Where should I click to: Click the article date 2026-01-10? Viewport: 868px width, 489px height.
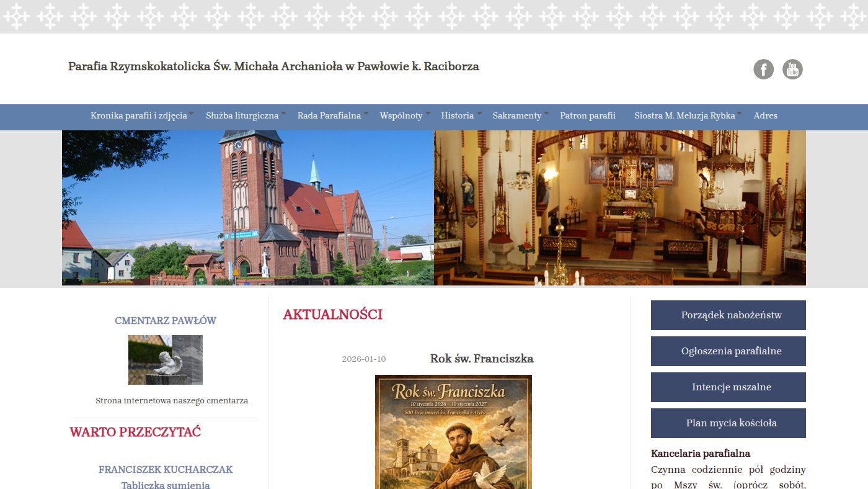[364, 359]
